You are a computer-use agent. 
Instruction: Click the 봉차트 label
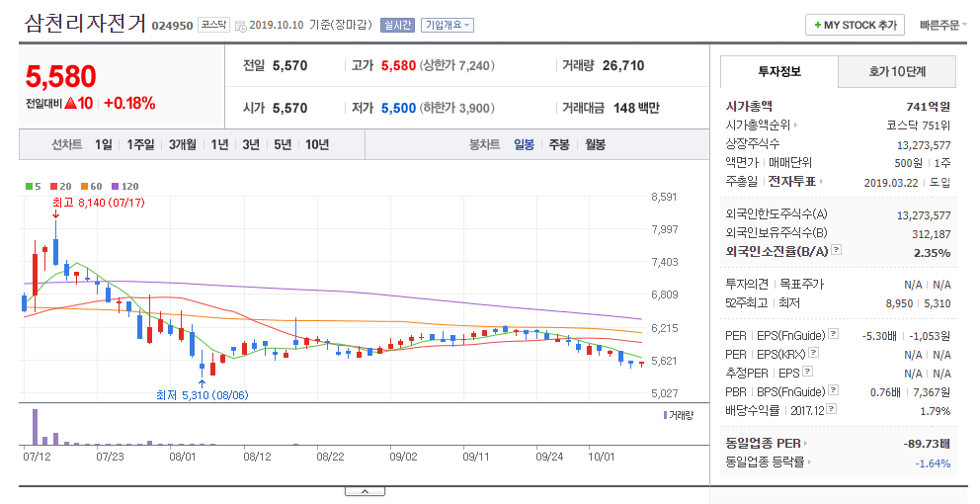tap(484, 144)
